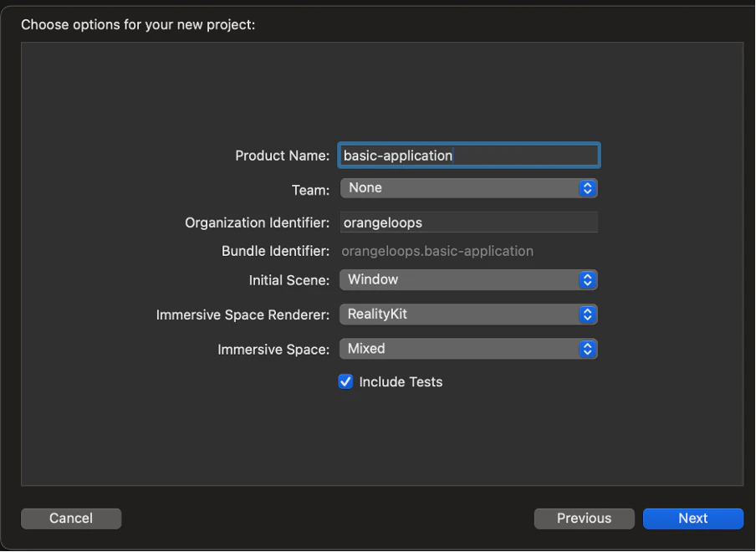Click the Cancel button
The image size is (756, 552).
tap(71, 519)
